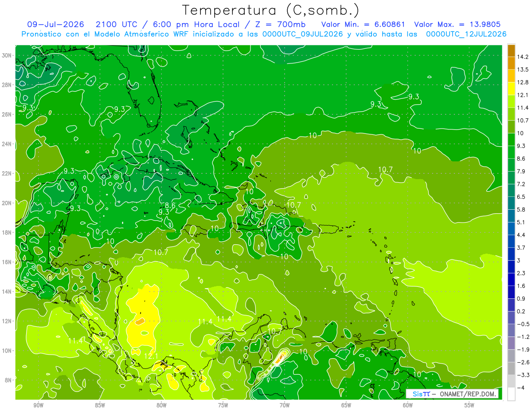Click the "3.7" color bar label

tap(520, 248)
